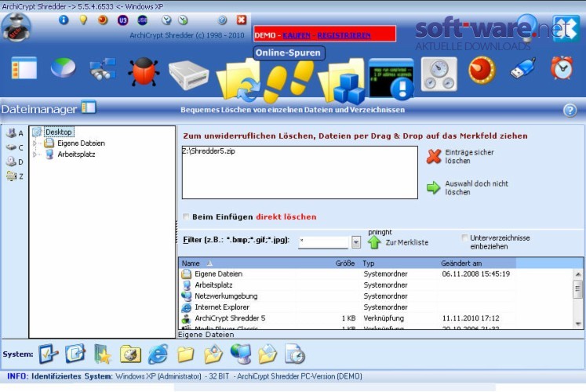Click the System document with clock icon
586x392 pixels.
(x=295, y=354)
